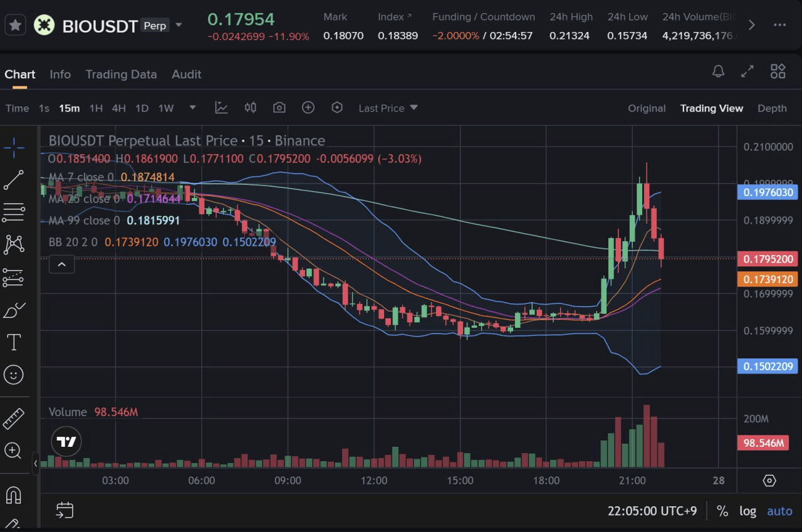The width and height of the screenshot is (802, 532).
Task: Select the 1D time interval
Action: 142,108
